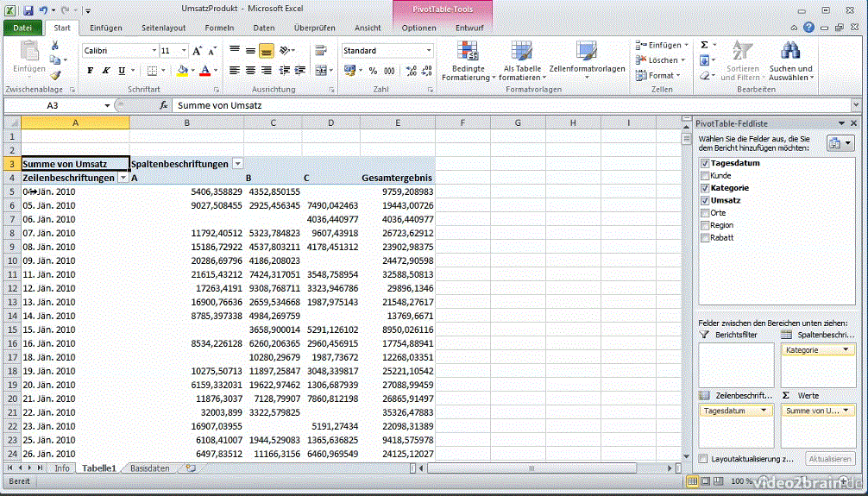The width and height of the screenshot is (868, 496).
Task: Click the Bold (F) formatting icon
Action: click(x=91, y=71)
